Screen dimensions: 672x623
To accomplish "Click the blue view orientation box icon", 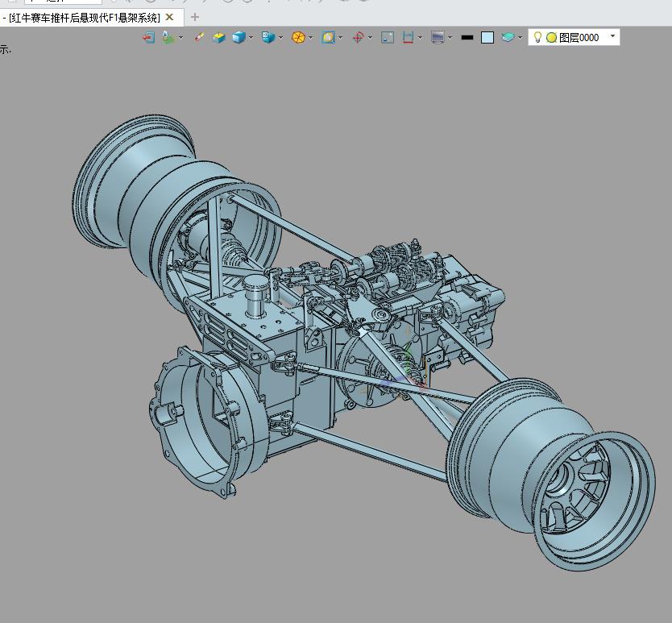I will pos(268,38).
